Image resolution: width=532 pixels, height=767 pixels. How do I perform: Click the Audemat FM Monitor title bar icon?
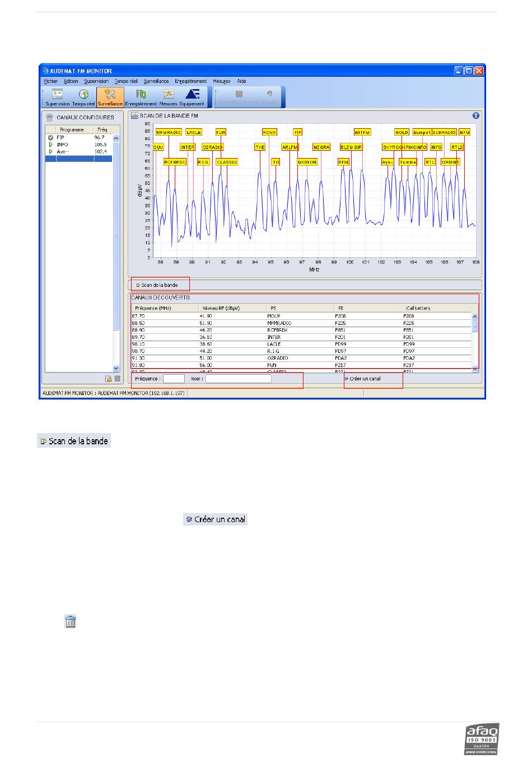pyautogui.click(x=45, y=71)
